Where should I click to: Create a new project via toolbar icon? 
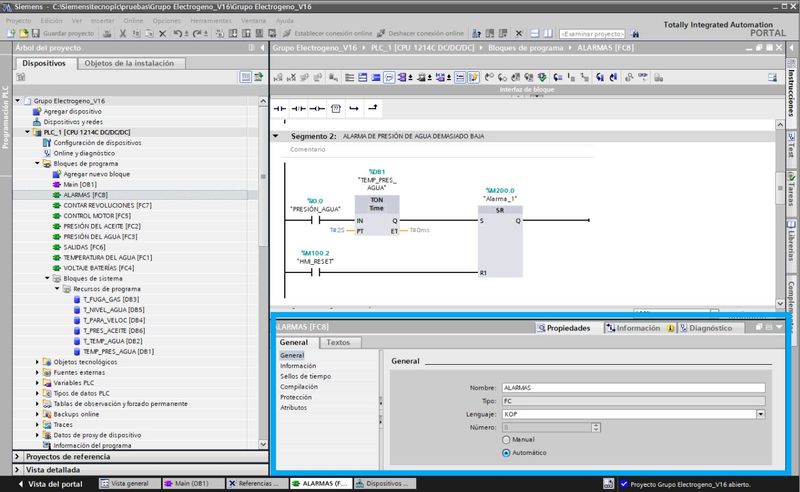click(11, 34)
